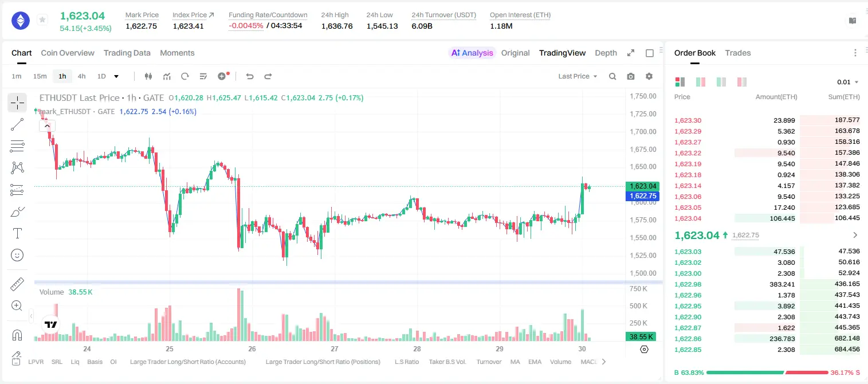Select the trend line drawing tool

click(x=17, y=124)
